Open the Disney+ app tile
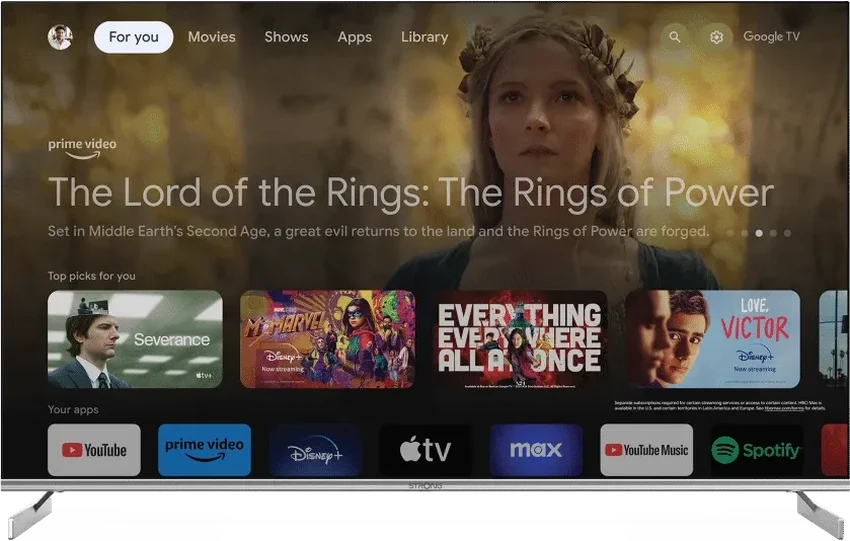Image resolution: width=850 pixels, height=541 pixels. click(x=315, y=450)
